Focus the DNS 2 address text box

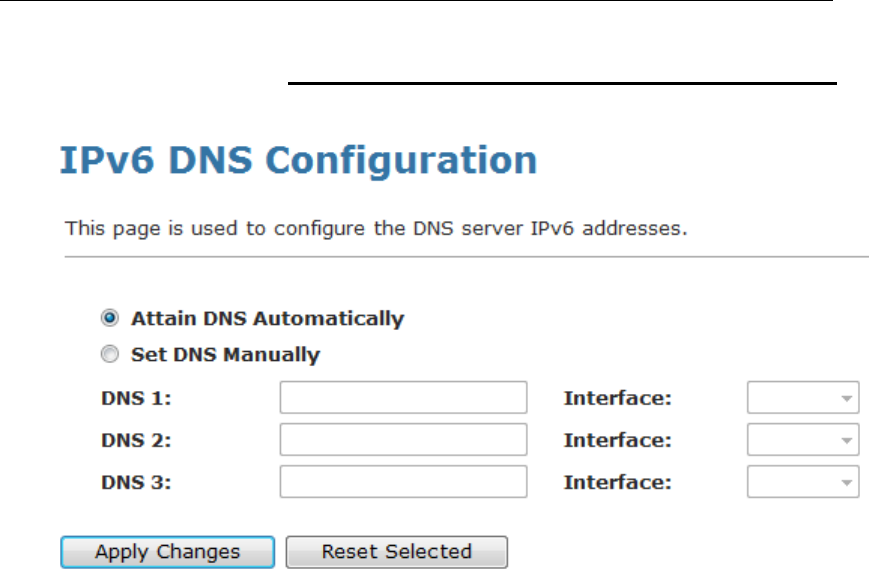click(403, 440)
